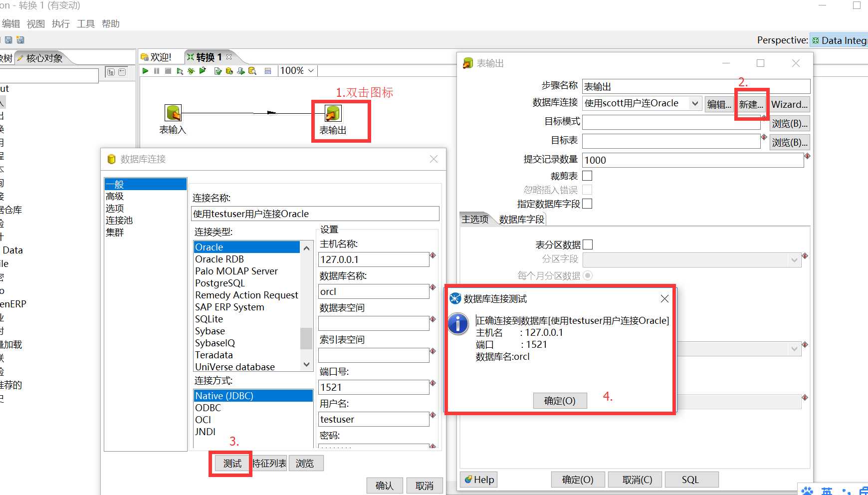The image size is (868, 495).
Task: Run database impact analysis from the toolbar
Action: pyautogui.click(x=229, y=71)
